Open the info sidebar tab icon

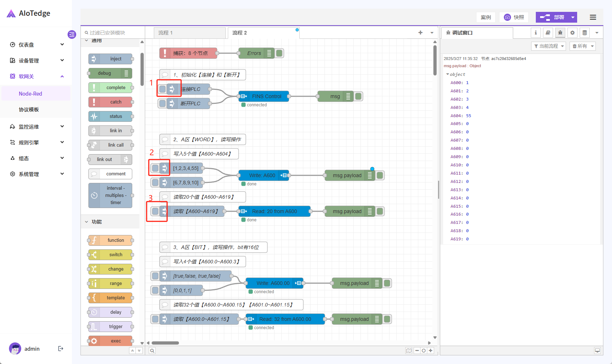click(x=535, y=33)
